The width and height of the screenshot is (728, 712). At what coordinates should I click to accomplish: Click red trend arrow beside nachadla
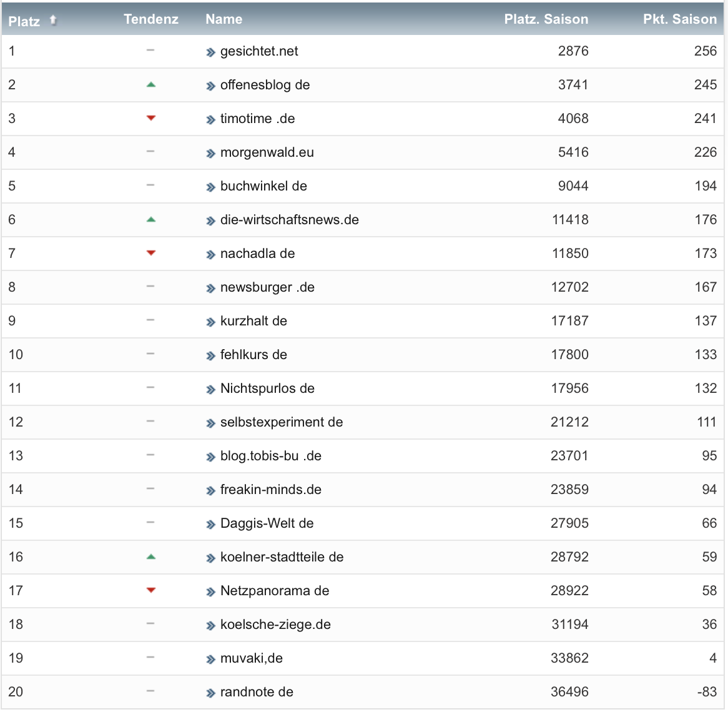(150, 253)
